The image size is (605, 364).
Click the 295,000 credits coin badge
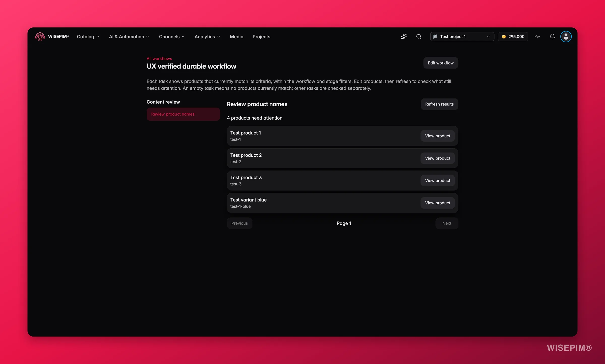click(513, 37)
